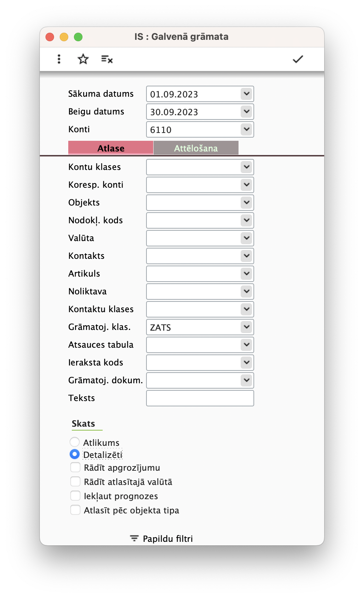The image size is (364, 598).
Task: Select the Atlikums radio button
Action: (75, 442)
